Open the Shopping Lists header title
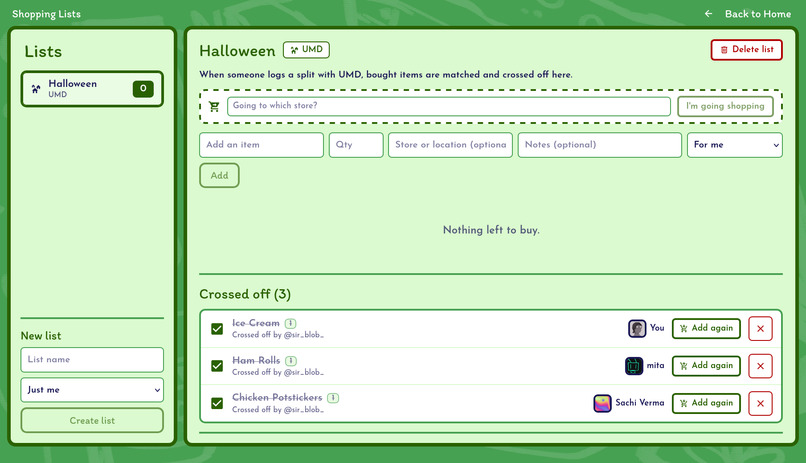Image resolution: width=806 pixels, height=463 pixels. point(46,14)
